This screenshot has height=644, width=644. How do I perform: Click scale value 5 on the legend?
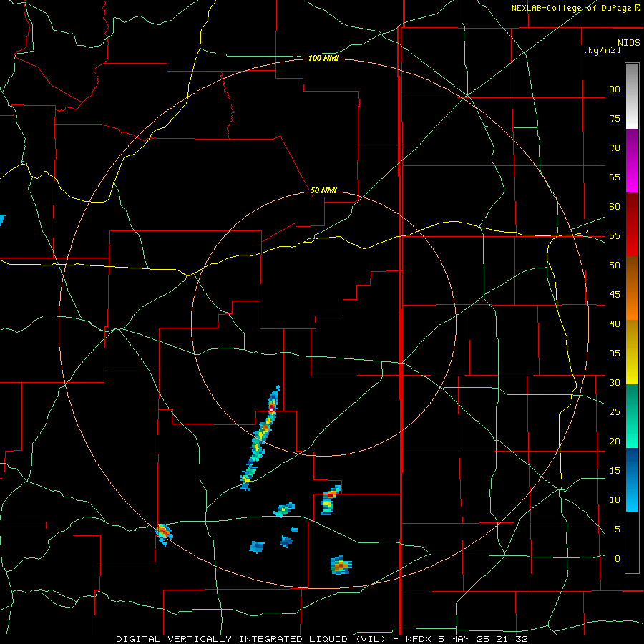tap(618, 530)
